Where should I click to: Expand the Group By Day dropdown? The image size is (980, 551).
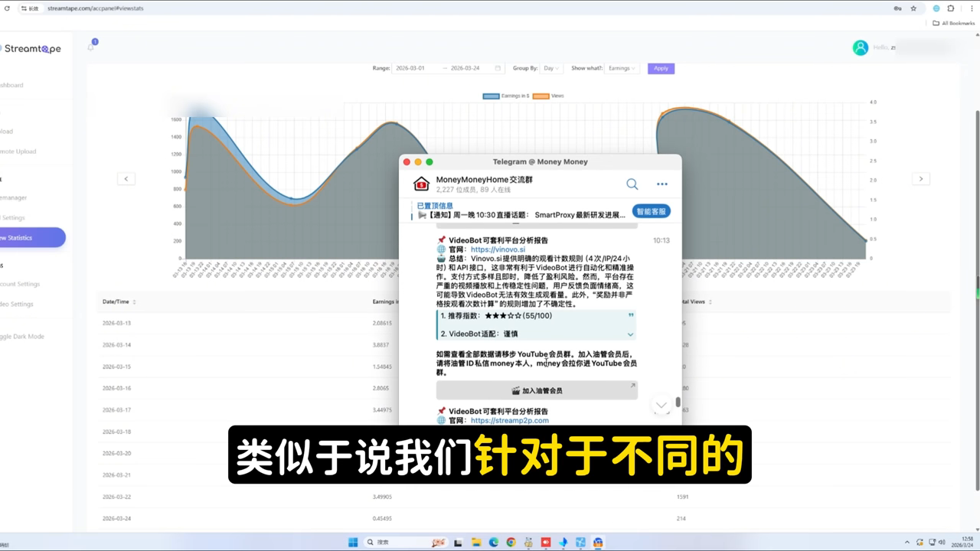pos(551,68)
